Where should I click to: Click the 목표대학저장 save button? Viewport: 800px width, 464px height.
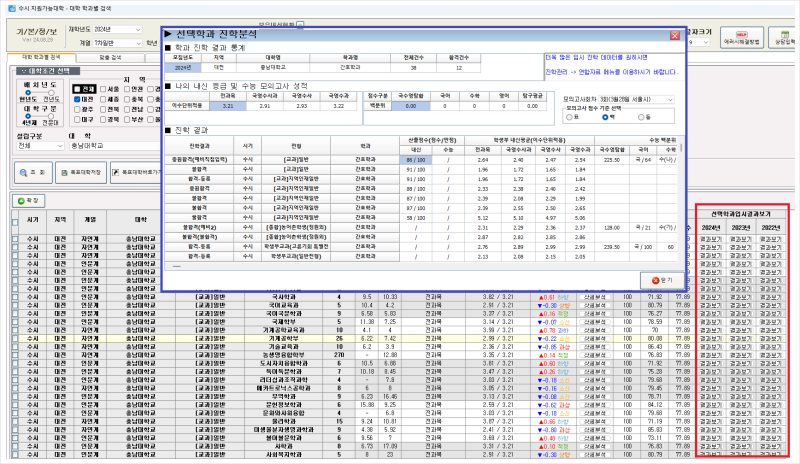point(81,173)
